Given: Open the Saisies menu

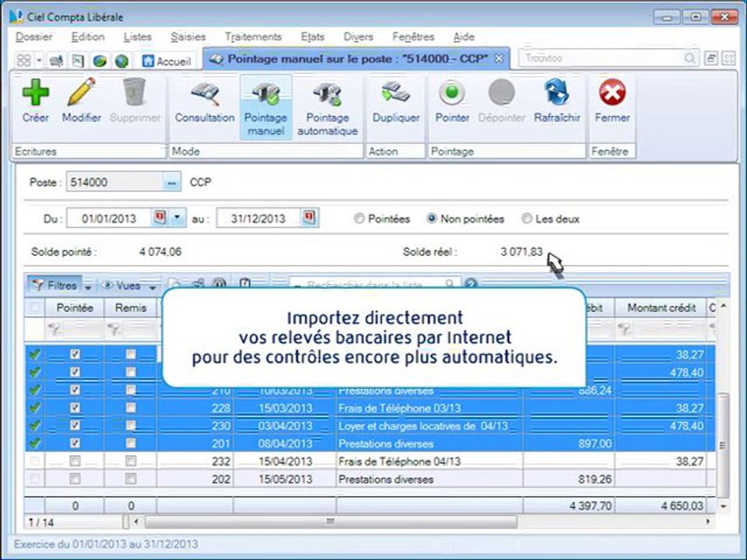Looking at the screenshot, I should tap(188, 37).
